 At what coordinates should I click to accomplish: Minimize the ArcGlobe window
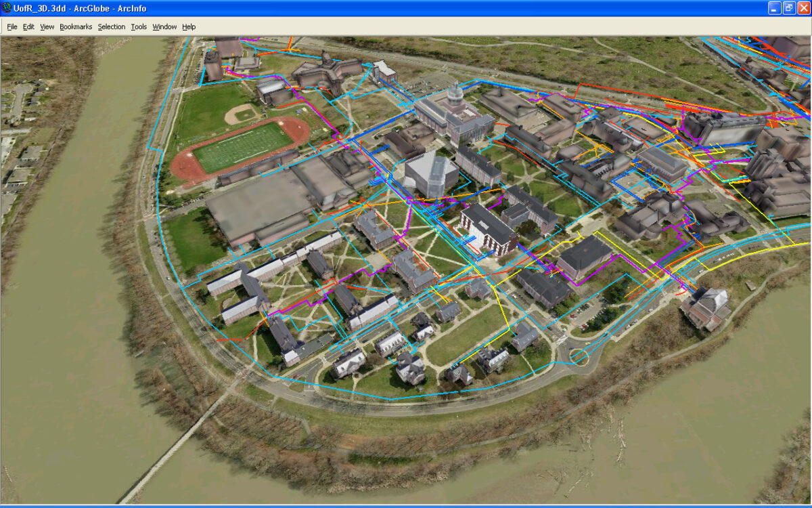coord(775,8)
